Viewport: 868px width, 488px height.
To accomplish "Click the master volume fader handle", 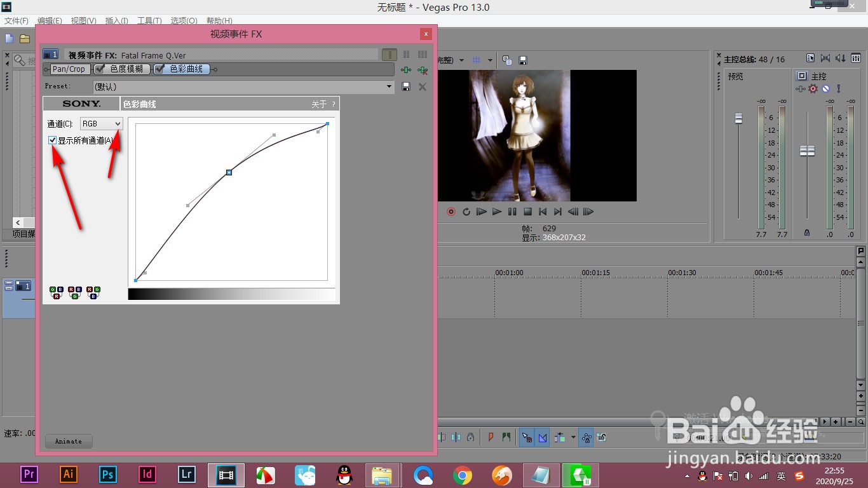I will [807, 151].
